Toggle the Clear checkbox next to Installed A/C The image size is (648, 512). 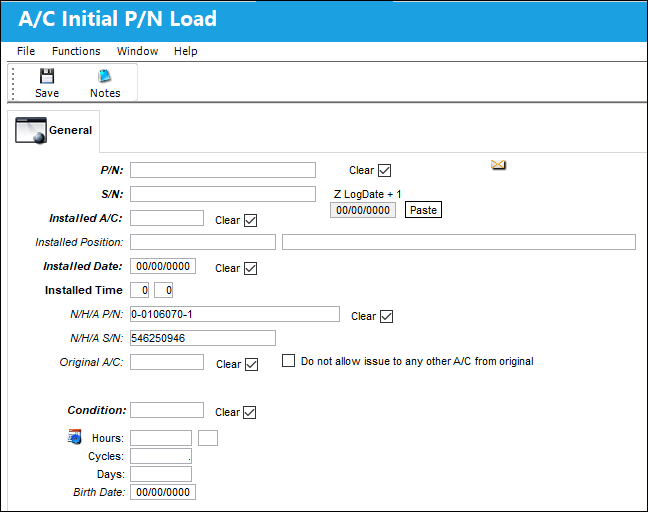point(250,220)
